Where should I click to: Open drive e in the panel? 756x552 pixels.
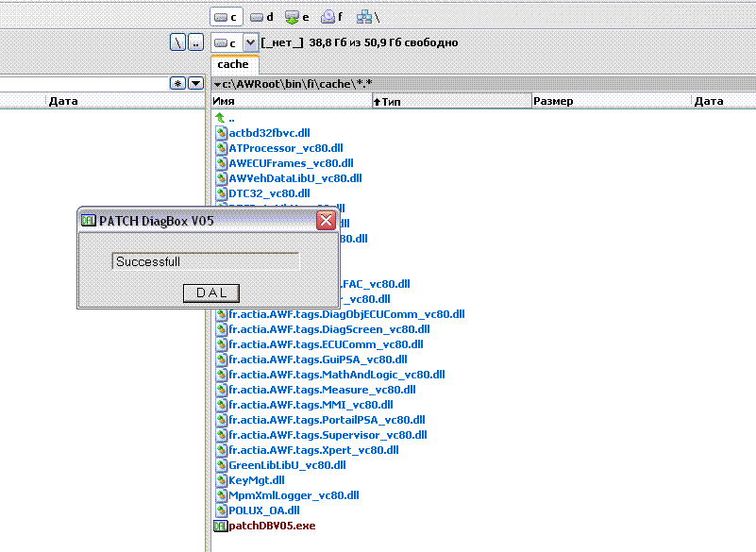(x=298, y=17)
